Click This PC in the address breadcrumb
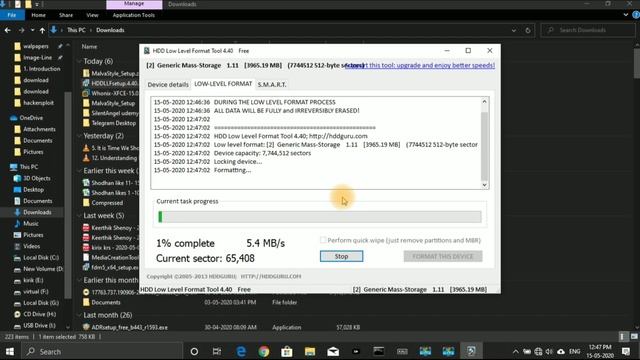The image size is (640, 360). click(76, 30)
